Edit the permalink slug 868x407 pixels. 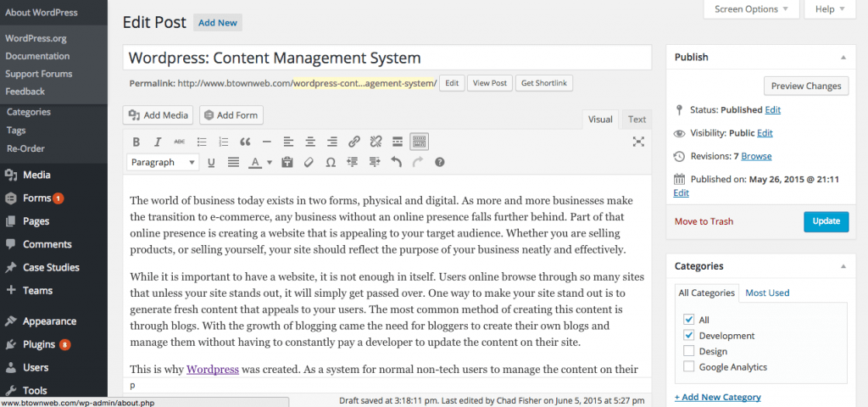point(452,83)
